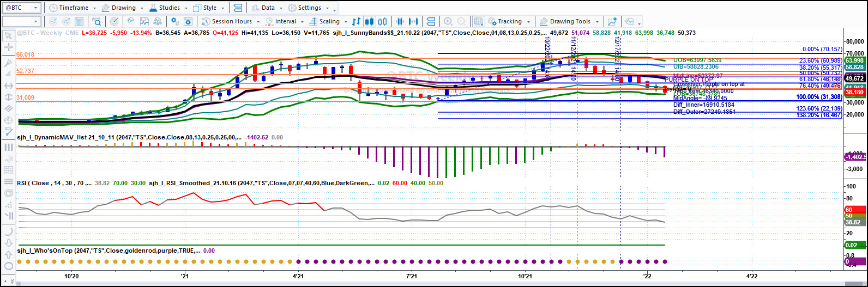The height and width of the screenshot is (287, 868).
Task: Click the zoom in magnifier
Action: coord(448,22)
